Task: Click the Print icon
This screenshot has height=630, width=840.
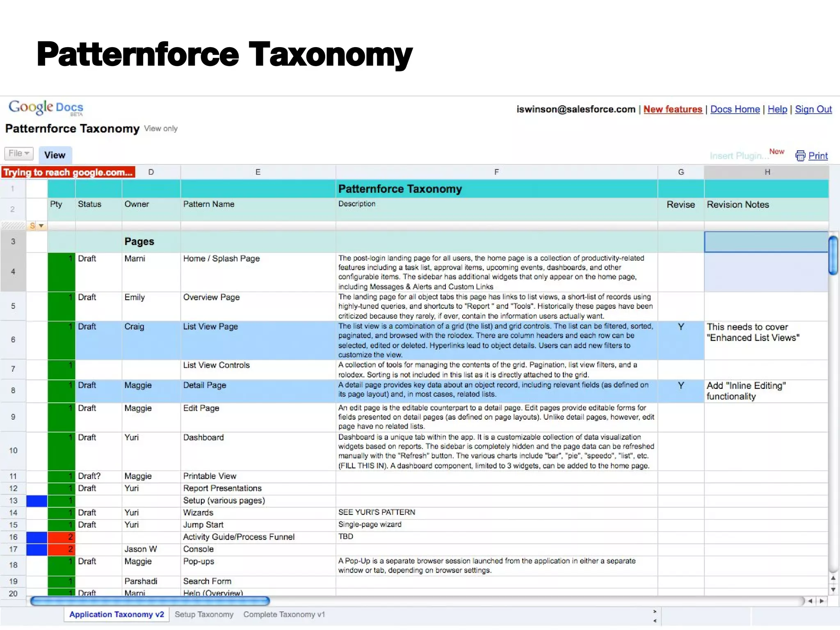Action: click(800, 156)
